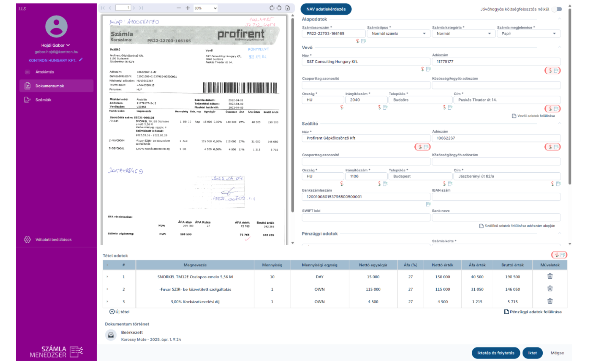
Task: Click the NAV adatlekérdezés button
Action: pyautogui.click(x=326, y=9)
